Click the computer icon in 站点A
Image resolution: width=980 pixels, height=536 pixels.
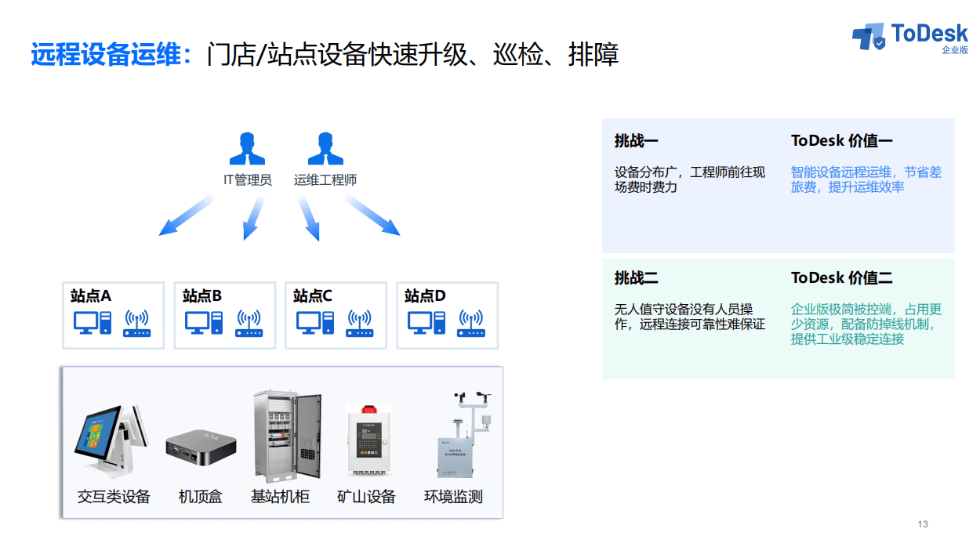[93, 323]
